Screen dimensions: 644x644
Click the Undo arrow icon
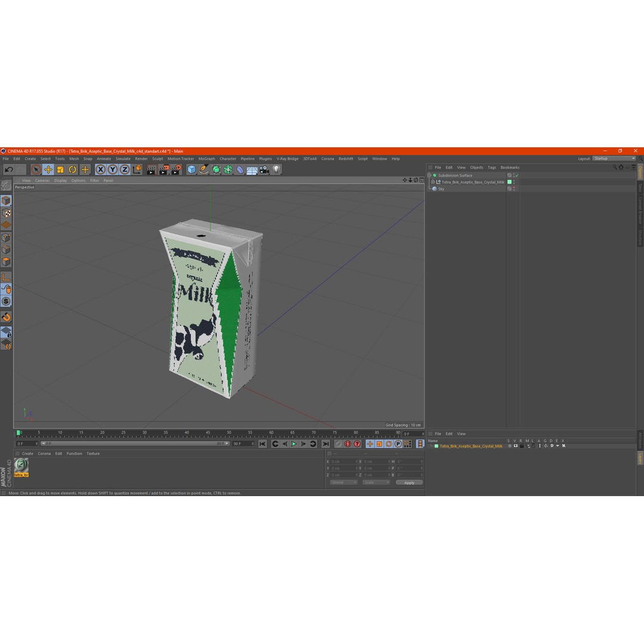coord(9,169)
